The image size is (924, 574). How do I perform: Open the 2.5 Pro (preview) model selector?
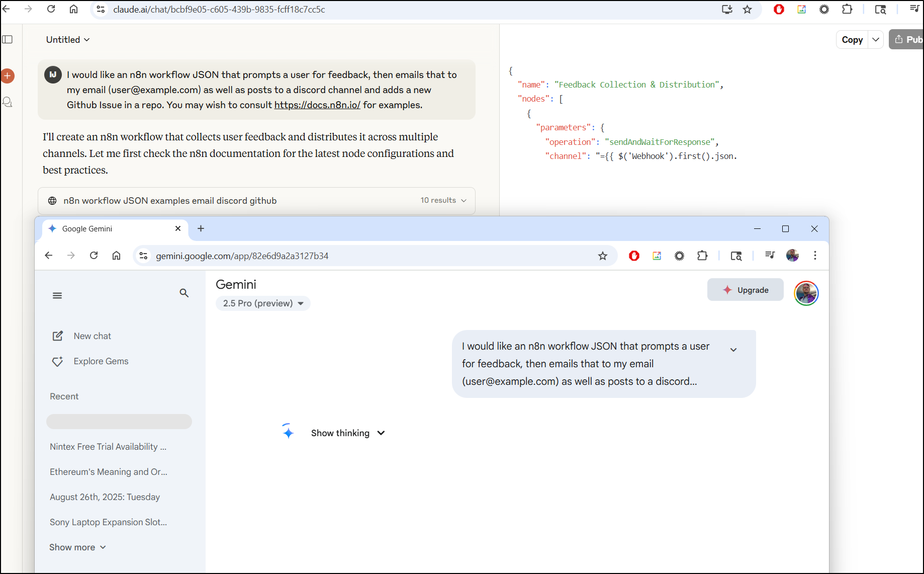263,303
